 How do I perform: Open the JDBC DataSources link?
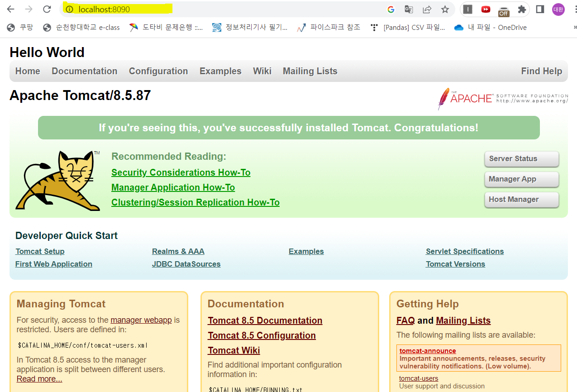pos(186,264)
